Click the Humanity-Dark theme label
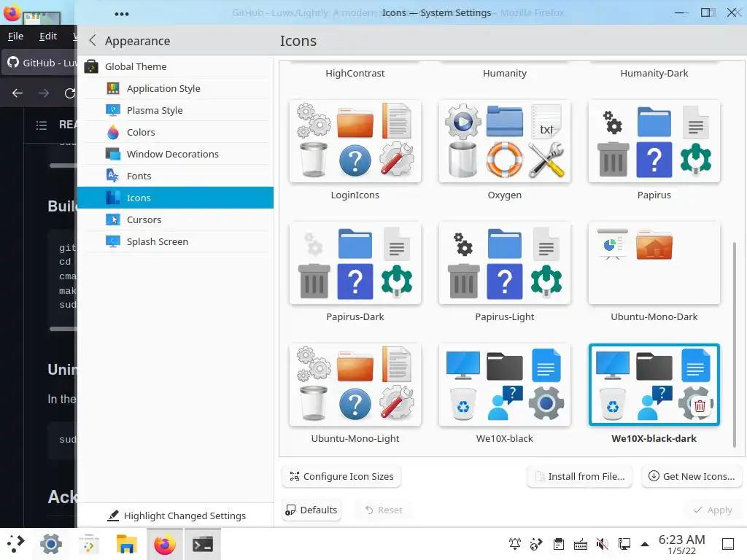The height and width of the screenshot is (560, 747). point(654,74)
